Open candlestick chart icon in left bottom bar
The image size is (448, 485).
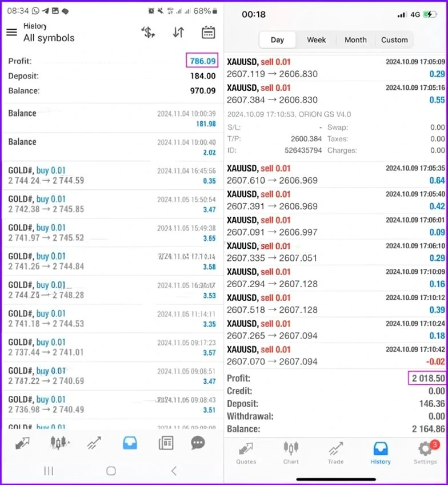[59, 443]
